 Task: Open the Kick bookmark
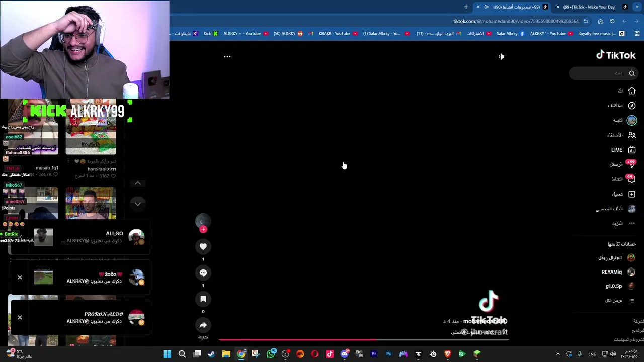pos(211,34)
